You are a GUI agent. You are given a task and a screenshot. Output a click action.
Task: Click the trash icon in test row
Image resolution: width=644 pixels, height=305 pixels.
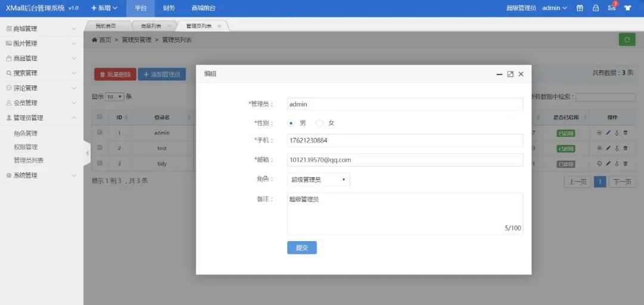click(626, 148)
